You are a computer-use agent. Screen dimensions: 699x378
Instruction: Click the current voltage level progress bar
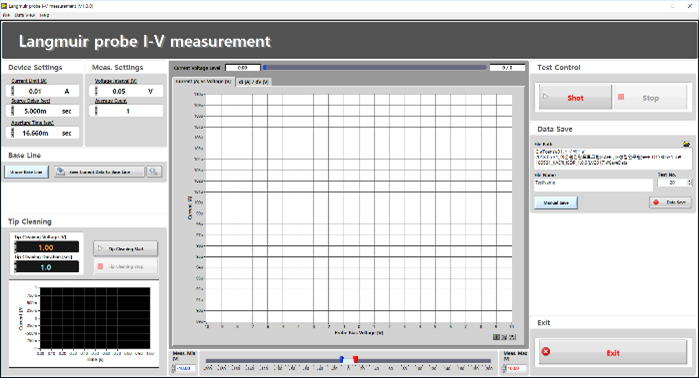(374, 68)
